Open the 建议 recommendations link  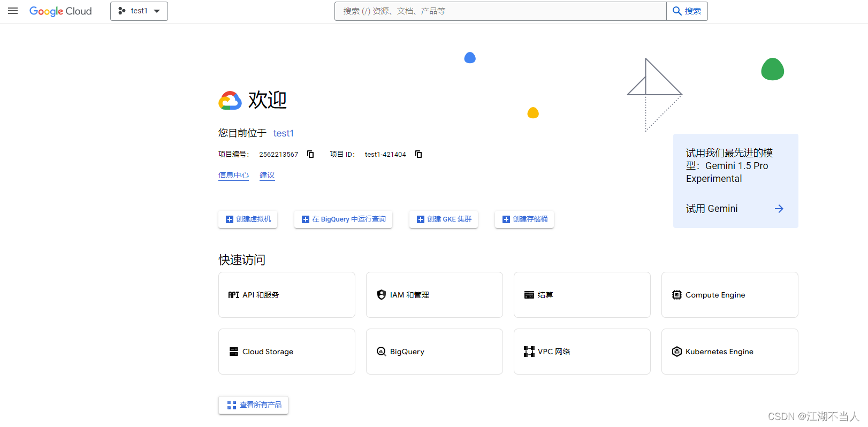(267, 175)
